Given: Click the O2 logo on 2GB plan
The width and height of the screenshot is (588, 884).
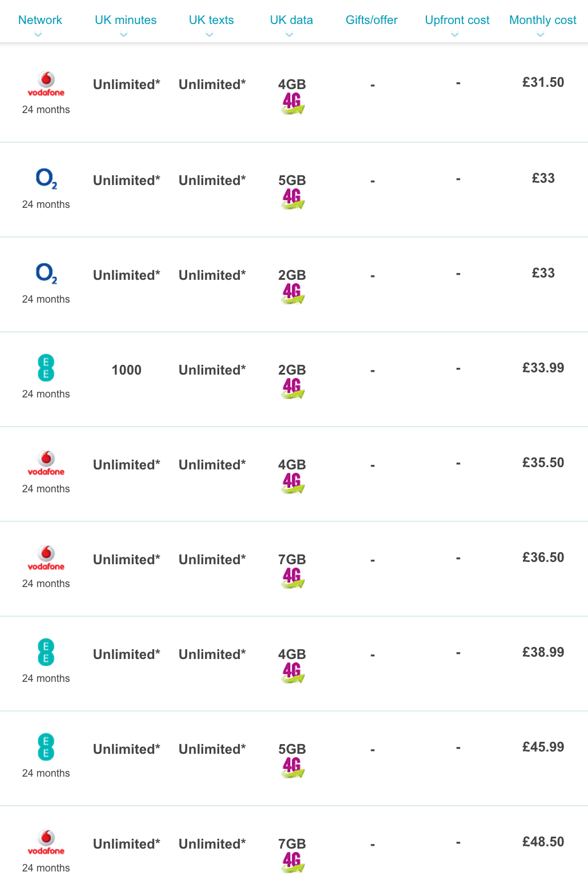Looking at the screenshot, I should point(46,274).
